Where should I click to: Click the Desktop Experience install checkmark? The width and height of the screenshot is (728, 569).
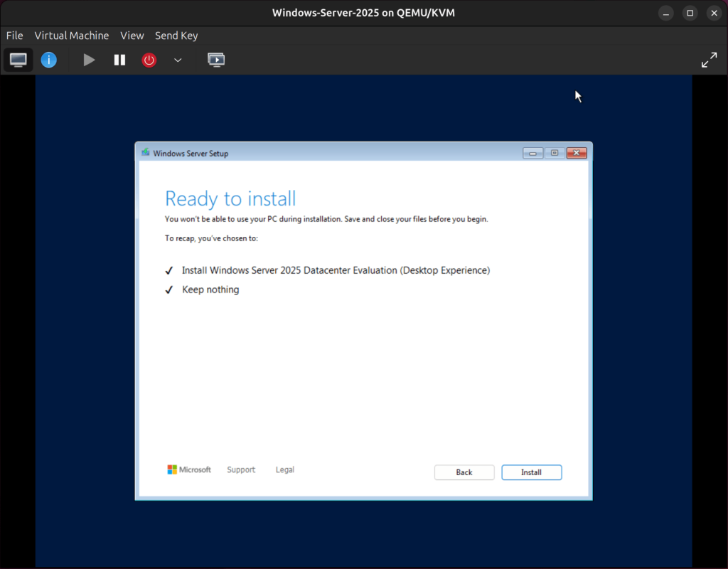[x=168, y=270]
